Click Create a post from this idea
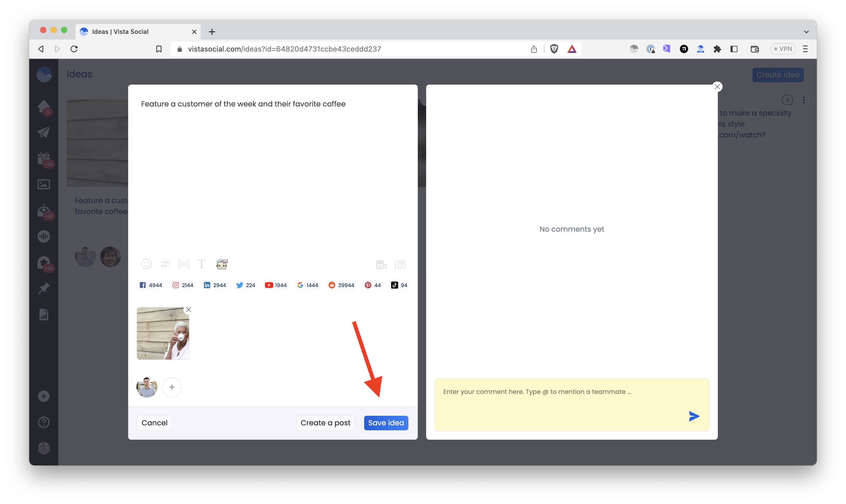 (x=325, y=423)
